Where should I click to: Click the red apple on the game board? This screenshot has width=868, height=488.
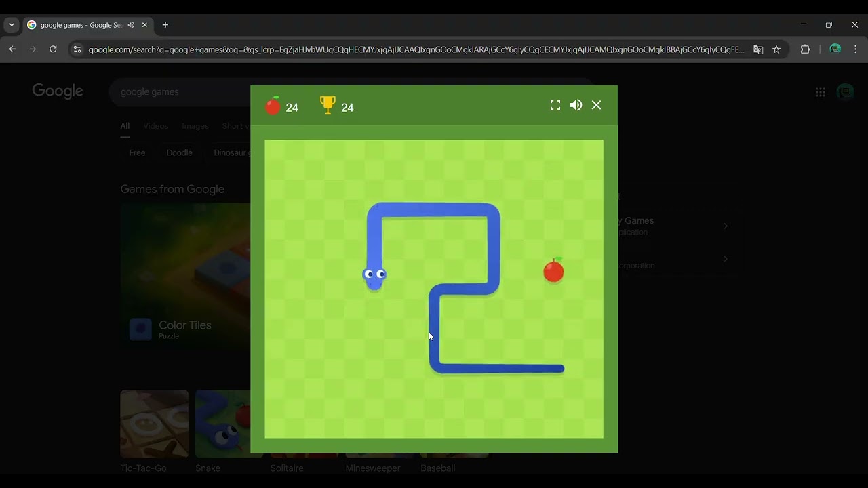tap(554, 270)
